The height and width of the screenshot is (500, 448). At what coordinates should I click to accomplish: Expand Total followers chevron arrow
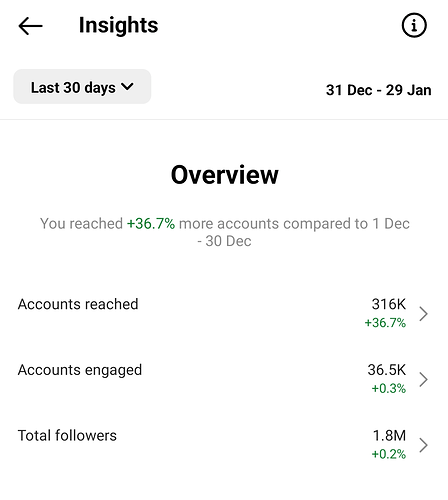(423, 445)
